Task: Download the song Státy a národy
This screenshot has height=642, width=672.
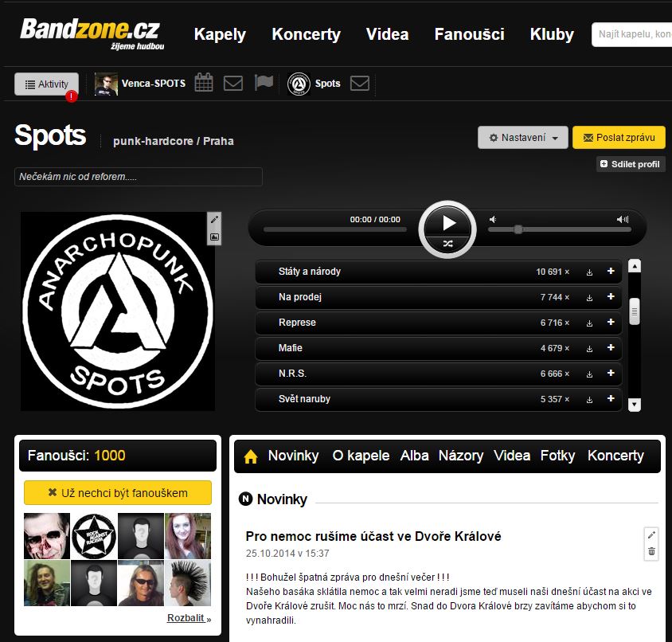Action: coord(589,272)
